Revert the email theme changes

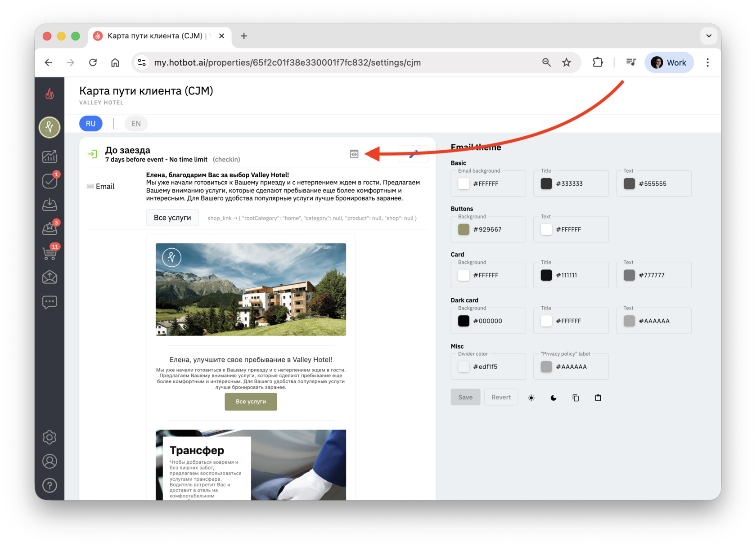pos(501,398)
